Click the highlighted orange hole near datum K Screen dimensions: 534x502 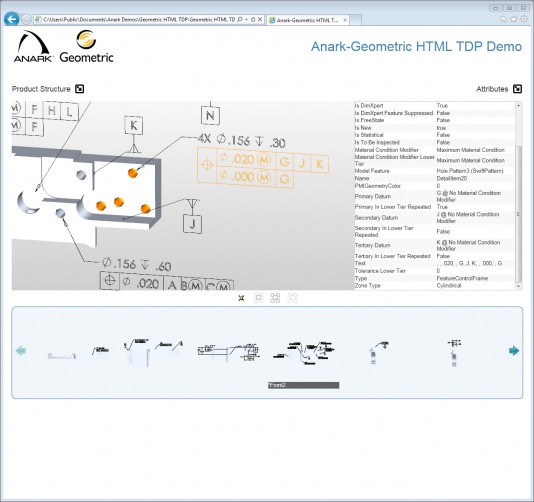[133, 173]
